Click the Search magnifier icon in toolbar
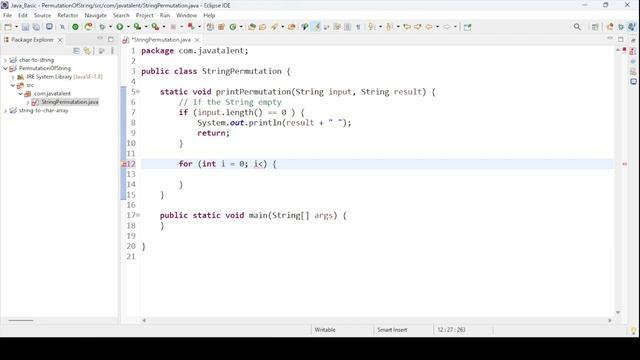This screenshot has height=360, width=640. [577, 27]
